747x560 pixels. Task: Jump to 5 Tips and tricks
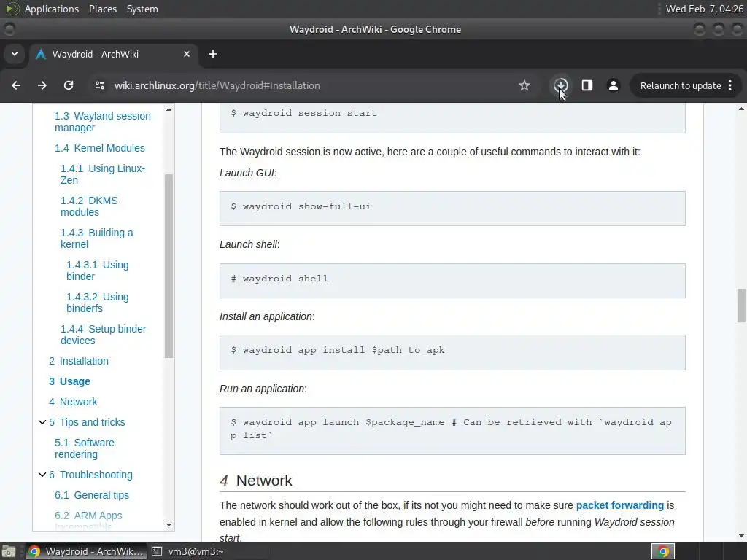(x=87, y=422)
